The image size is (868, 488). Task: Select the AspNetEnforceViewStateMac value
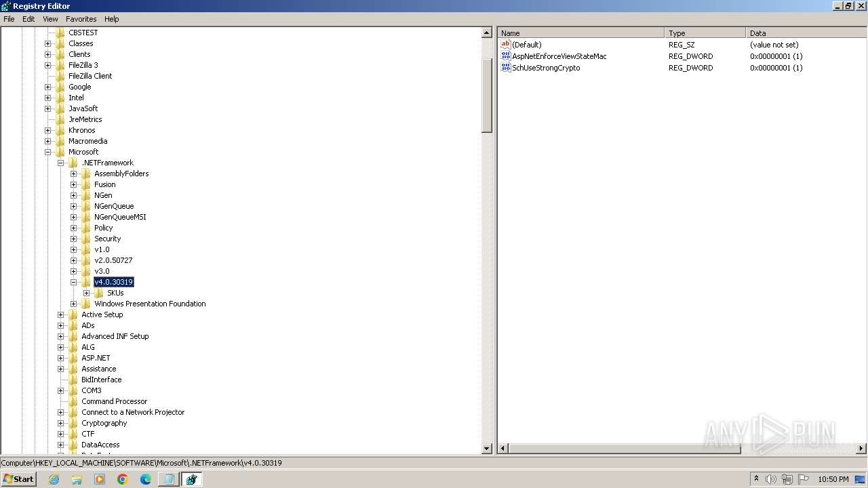click(559, 56)
